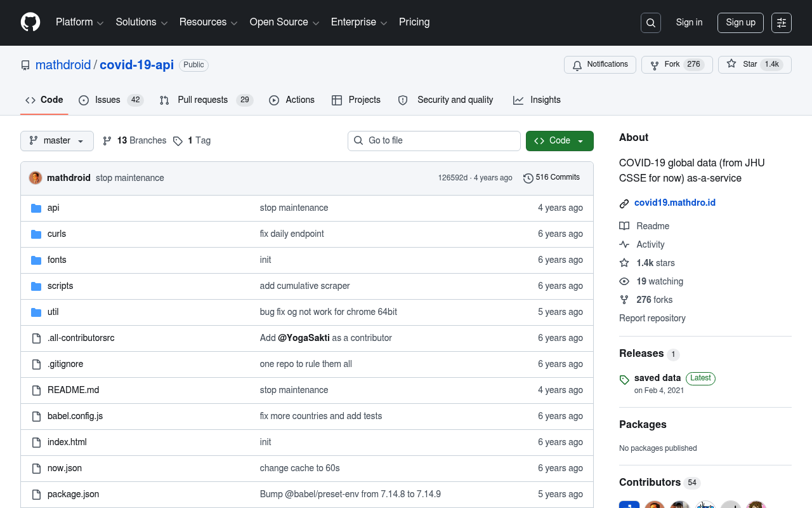Open the saved data release
This screenshot has width=812, height=508.
click(657, 378)
